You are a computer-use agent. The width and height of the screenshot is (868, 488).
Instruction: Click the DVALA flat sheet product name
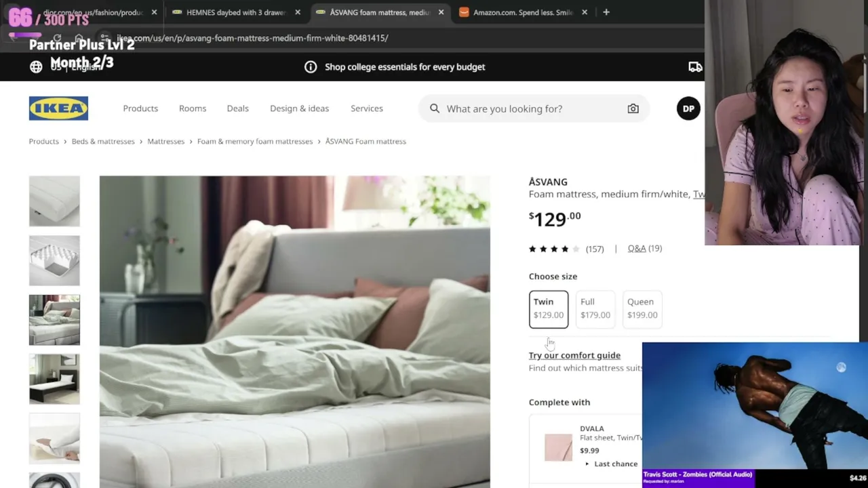pyautogui.click(x=592, y=428)
